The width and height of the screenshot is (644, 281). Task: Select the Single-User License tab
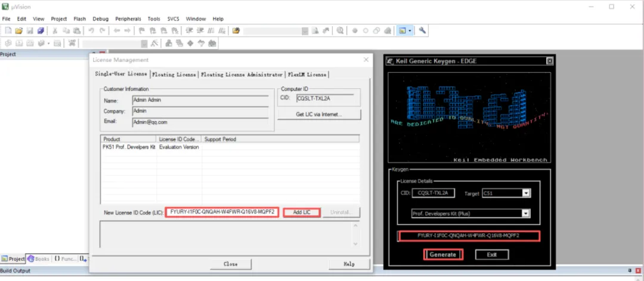(x=120, y=74)
